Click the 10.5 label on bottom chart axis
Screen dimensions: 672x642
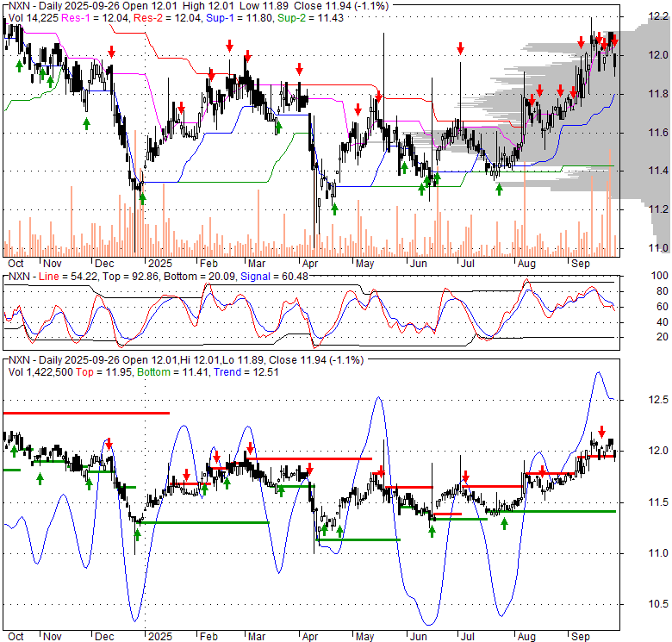658,604
